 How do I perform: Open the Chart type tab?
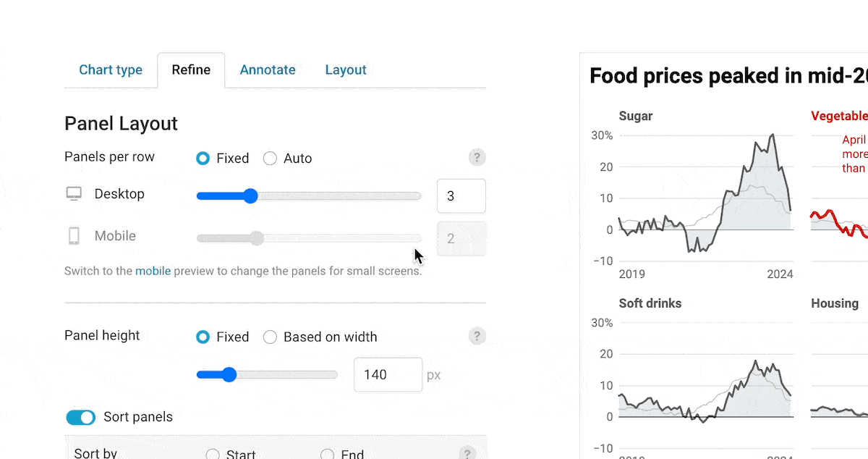tap(111, 70)
